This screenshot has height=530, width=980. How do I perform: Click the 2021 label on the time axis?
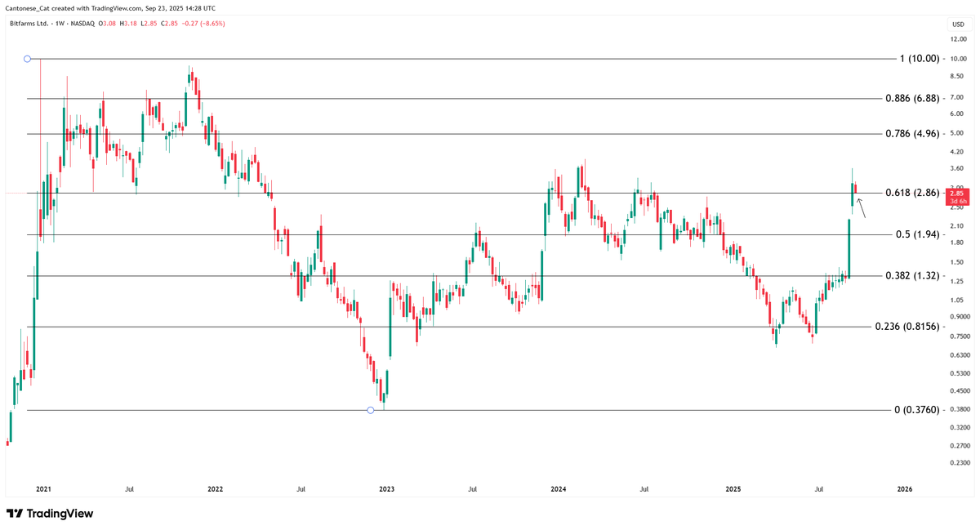pyautogui.click(x=43, y=489)
